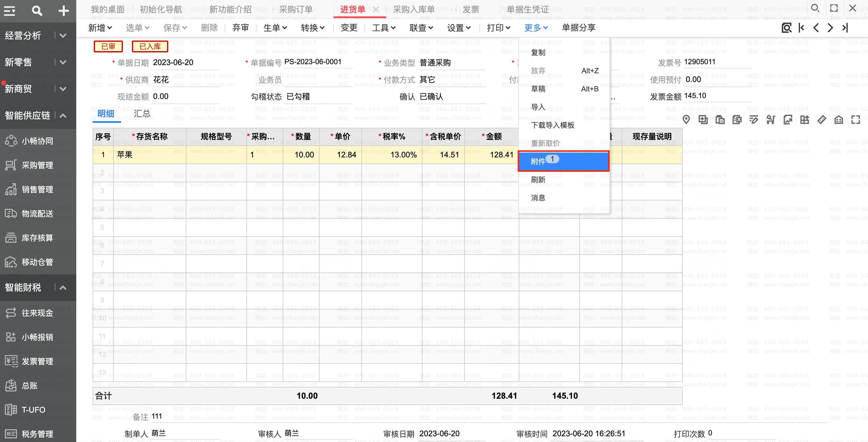The height and width of the screenshot is (442, 868).
Task: Click the warehouse house icon
Action: point(839,119)
